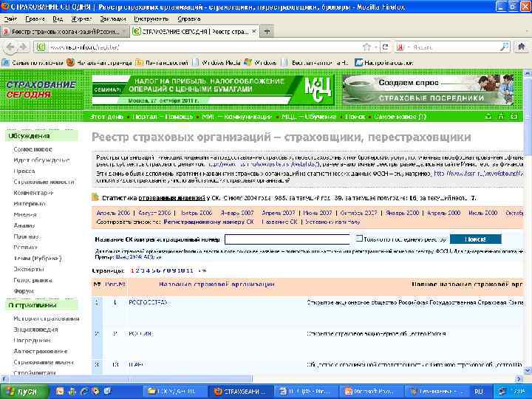This screenshot has height=399, width=532.
Task: Click the horizontal scrollbar thumb
Action: pos(129,378)
